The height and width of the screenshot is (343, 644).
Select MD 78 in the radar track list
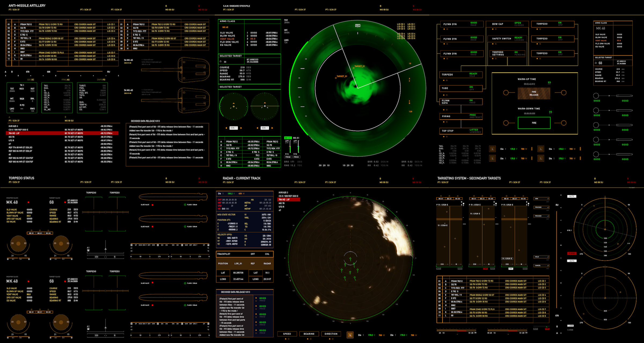pyautogui.click(x=281, y=203)
